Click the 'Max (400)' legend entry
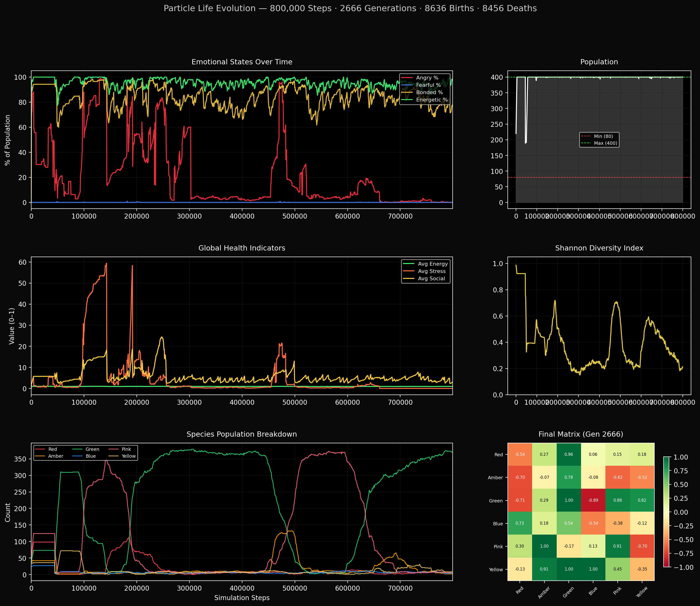This screenshot has width=700, height=606. click(599, 143)
